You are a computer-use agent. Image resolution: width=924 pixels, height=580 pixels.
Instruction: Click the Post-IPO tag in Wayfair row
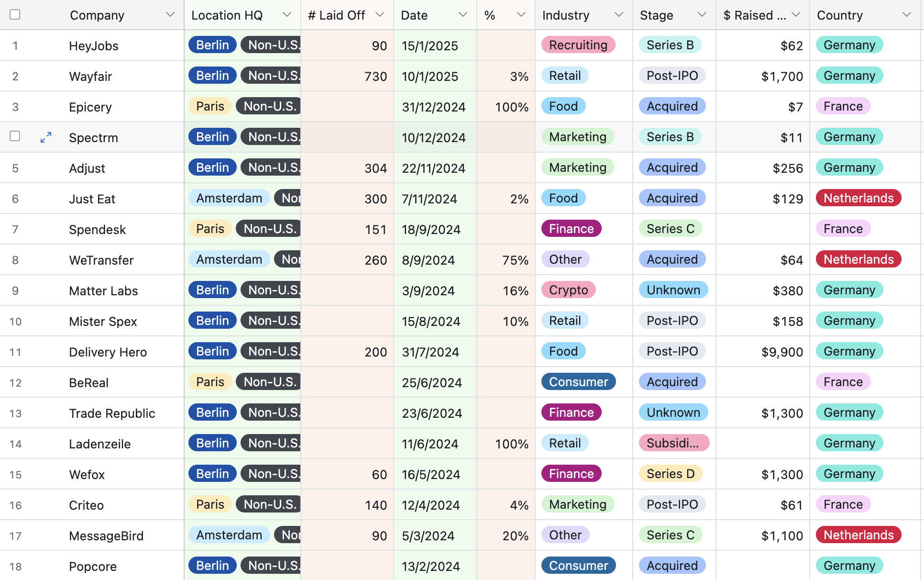pyautogui.click(x=672, y=76)
